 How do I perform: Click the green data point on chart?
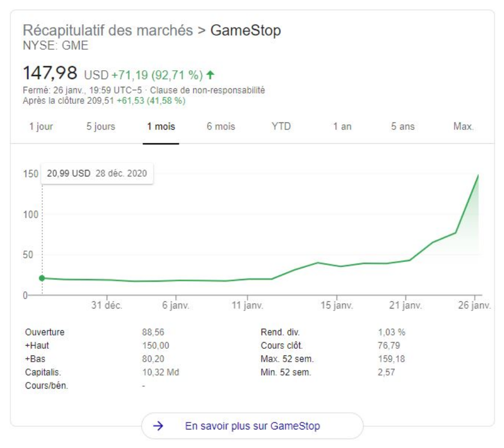tap(42, 278)
